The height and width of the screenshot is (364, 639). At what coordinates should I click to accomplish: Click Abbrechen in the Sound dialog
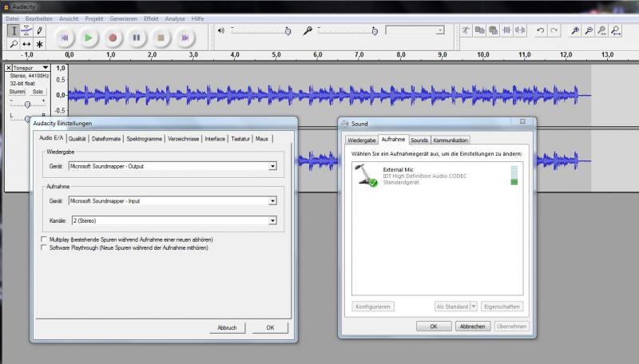[x=471, y=326]
